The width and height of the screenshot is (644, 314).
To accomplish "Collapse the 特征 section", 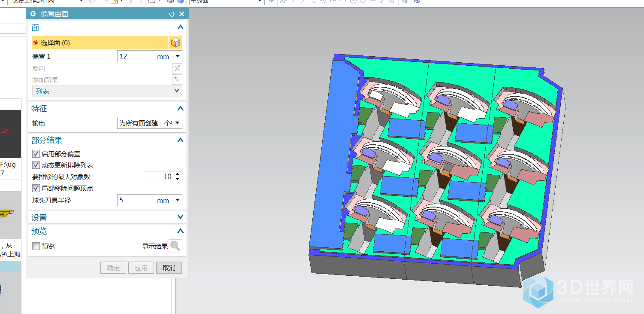I will [x=181, y=109].
